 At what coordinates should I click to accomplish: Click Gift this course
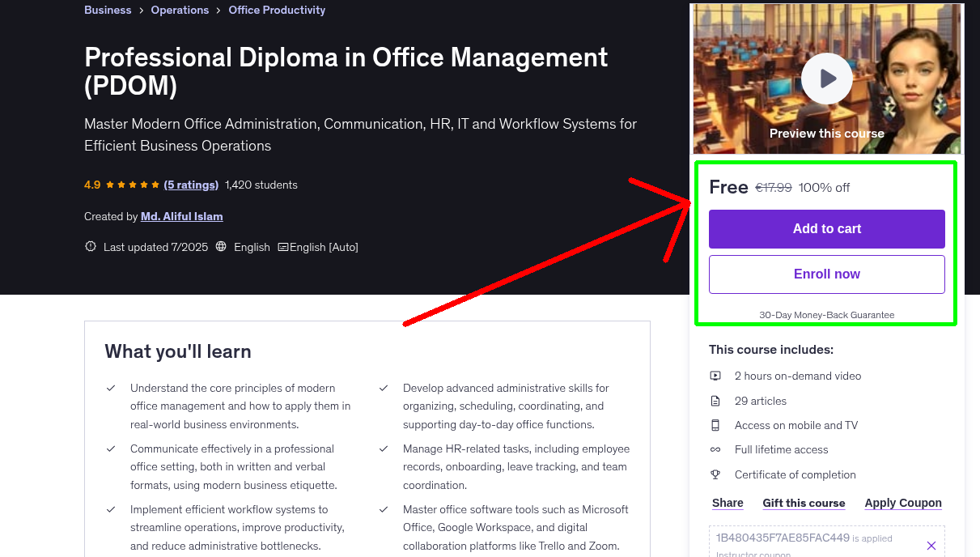(x=804, y=503)
